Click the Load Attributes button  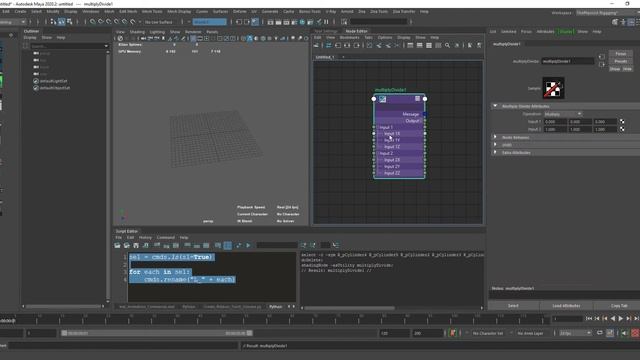tap(566, 306)
